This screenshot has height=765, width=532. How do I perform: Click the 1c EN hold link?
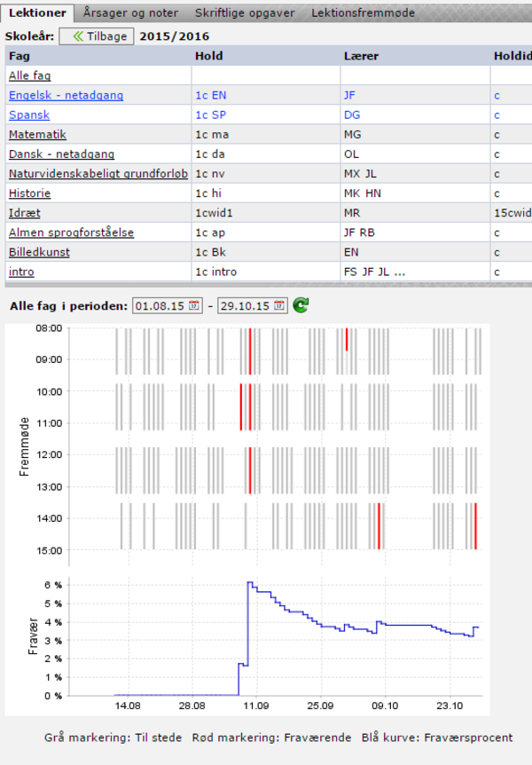click(x=210, y=96)
